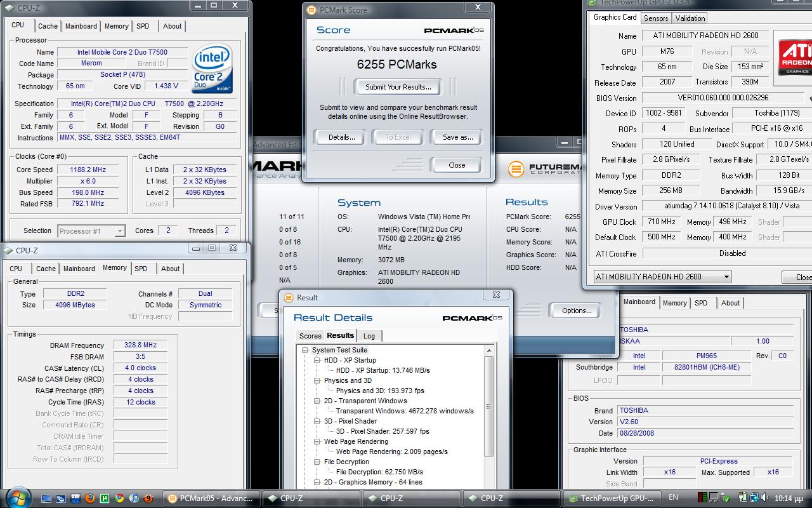
Task: Click the Result Details vertical scrollbar thumb
Action: 489,406
